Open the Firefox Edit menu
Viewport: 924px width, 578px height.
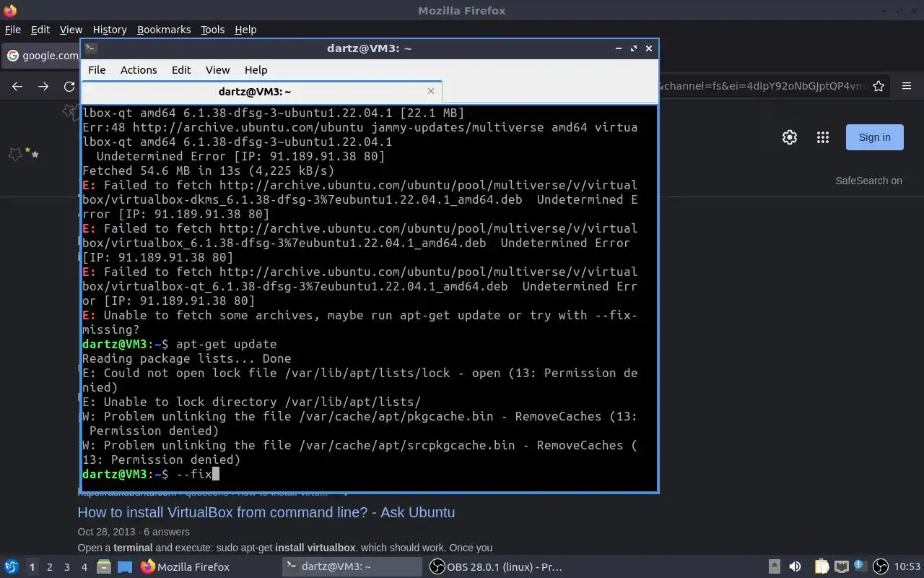click(x=40, y=30)
